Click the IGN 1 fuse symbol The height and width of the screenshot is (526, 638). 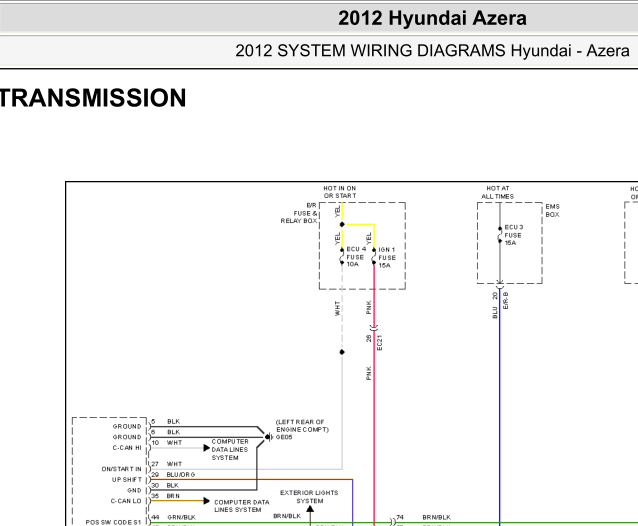point(374,257)
